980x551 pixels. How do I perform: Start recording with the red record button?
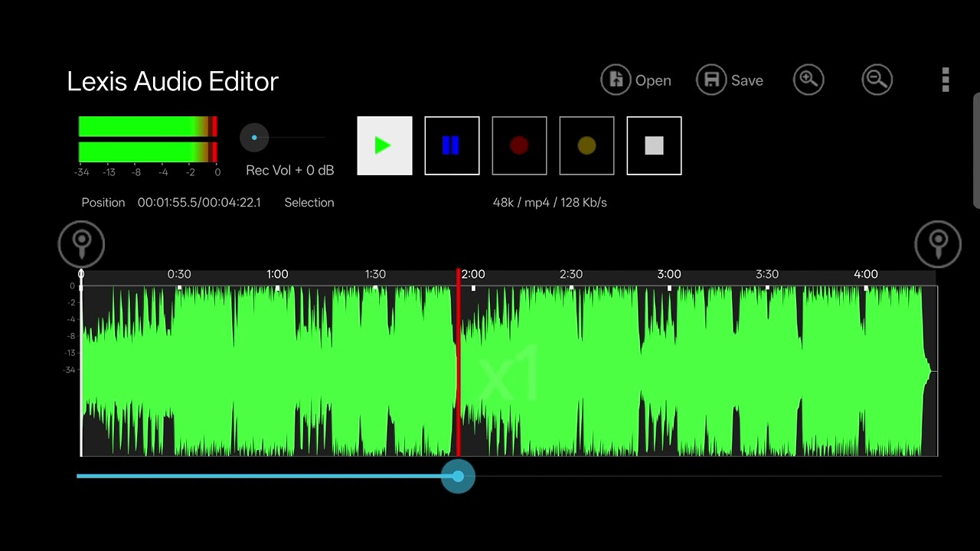[x=519, y=145]
